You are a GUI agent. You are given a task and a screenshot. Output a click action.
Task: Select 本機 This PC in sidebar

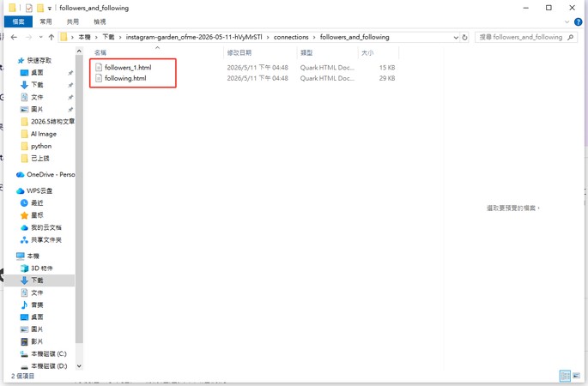(x=33, y=256)
